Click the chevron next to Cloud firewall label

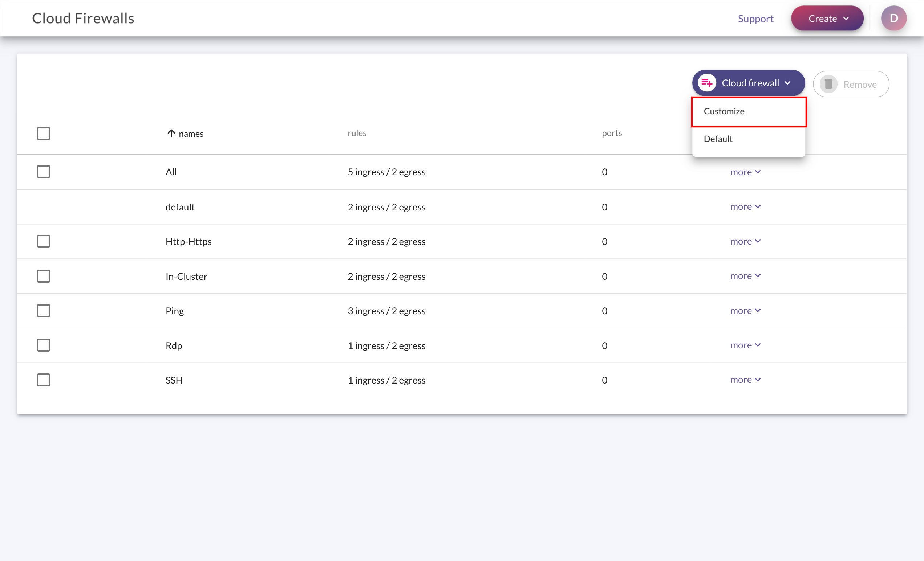pos(787,83)
